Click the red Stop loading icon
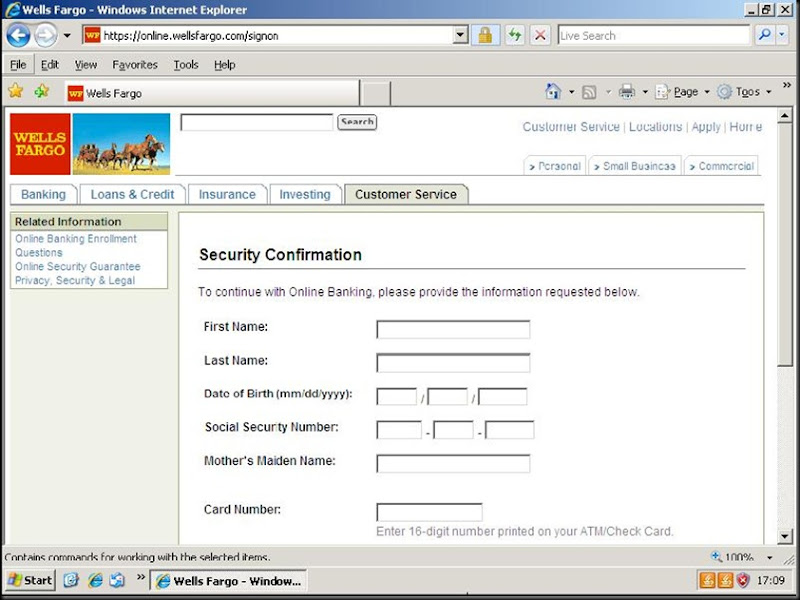800x600 pixels. pos(540,36)
